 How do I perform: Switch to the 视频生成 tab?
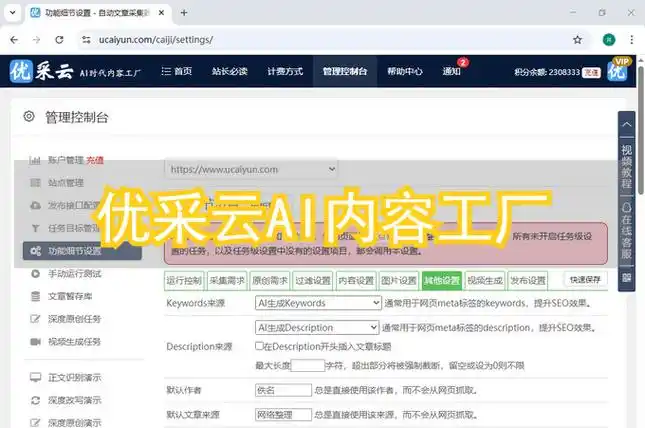(x=485, y=281)
